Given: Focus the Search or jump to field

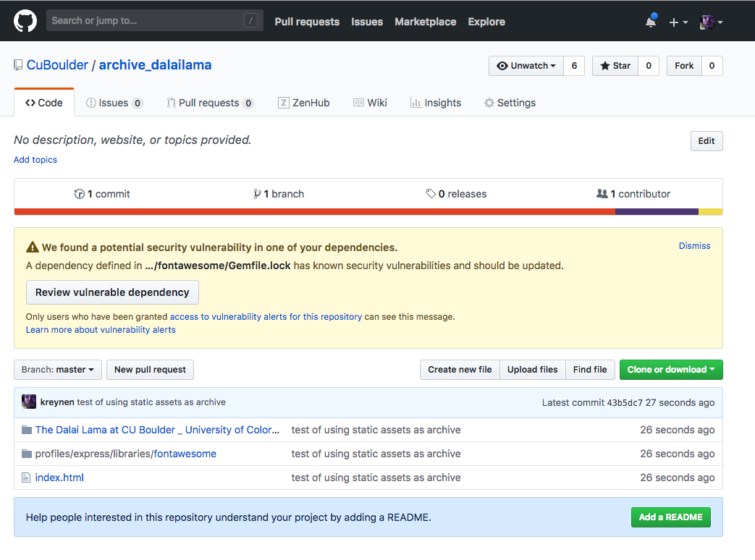Looking at the screenshot, I should pyautogui.click(x=155, y=21).
